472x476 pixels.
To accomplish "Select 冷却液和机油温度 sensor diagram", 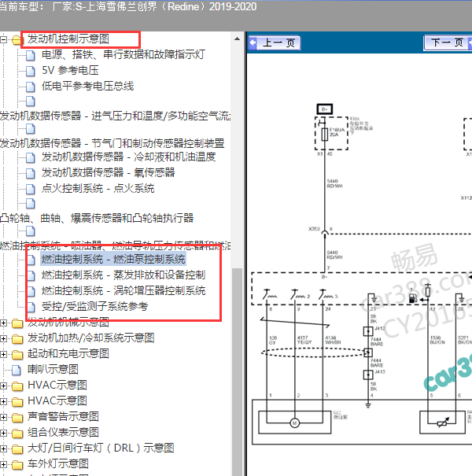I will [129, 157].
